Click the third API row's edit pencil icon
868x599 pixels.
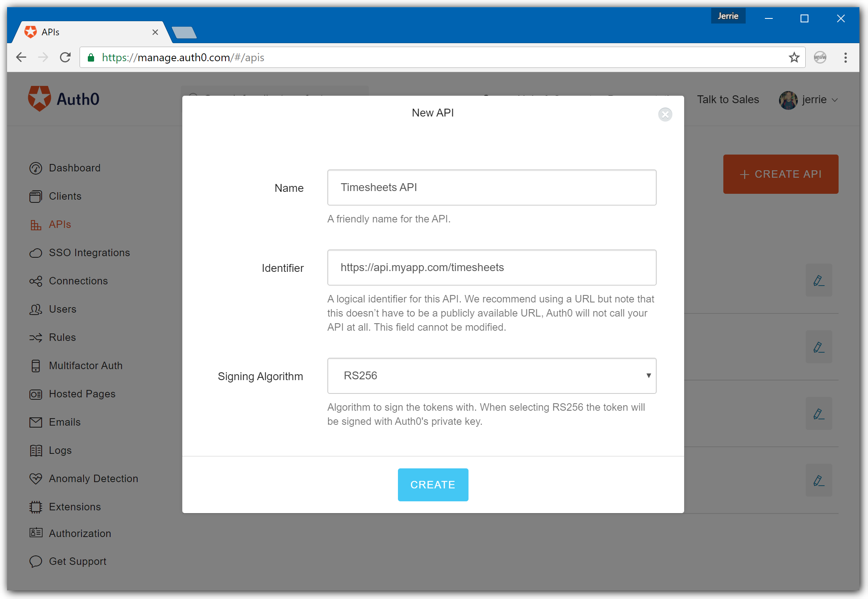819,413
